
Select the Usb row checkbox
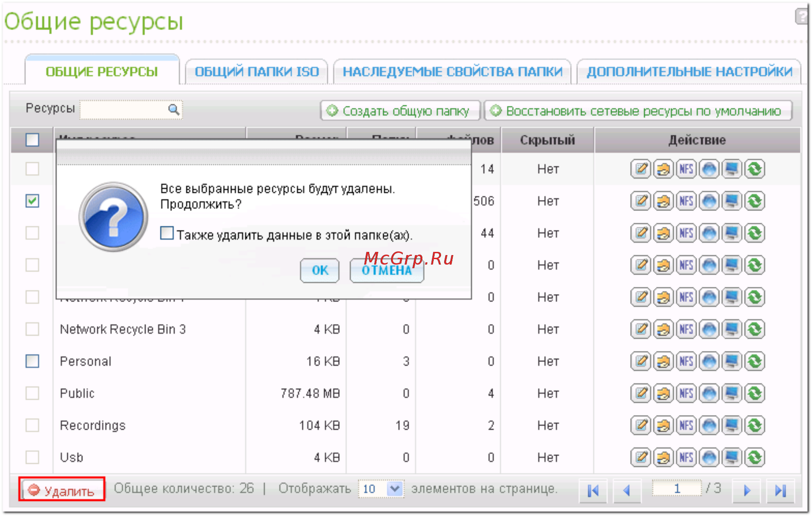click(x=32, y=457)
